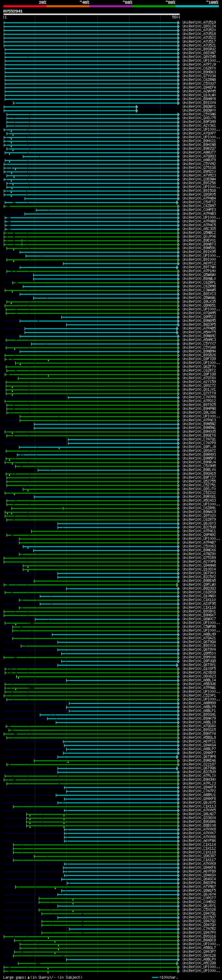Select the UniRef100_B9I5G8 hit
222x980 pixels.
coord(199,191)
